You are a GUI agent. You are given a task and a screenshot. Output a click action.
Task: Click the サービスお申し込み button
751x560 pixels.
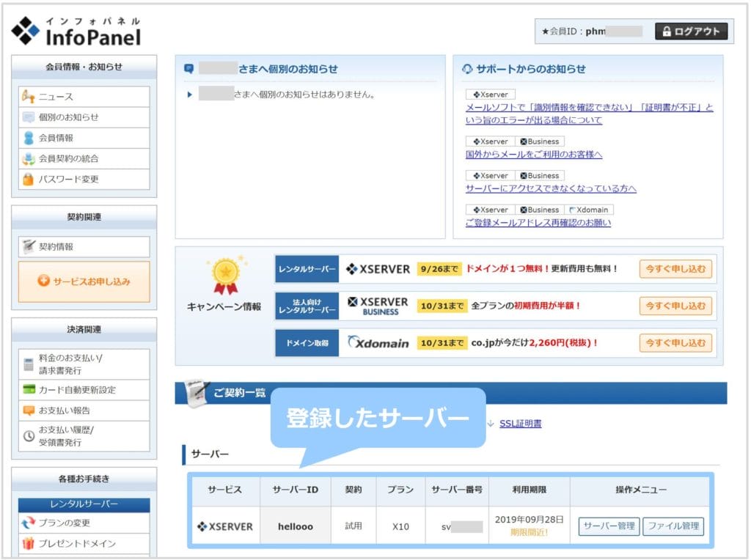click(84, 281)
